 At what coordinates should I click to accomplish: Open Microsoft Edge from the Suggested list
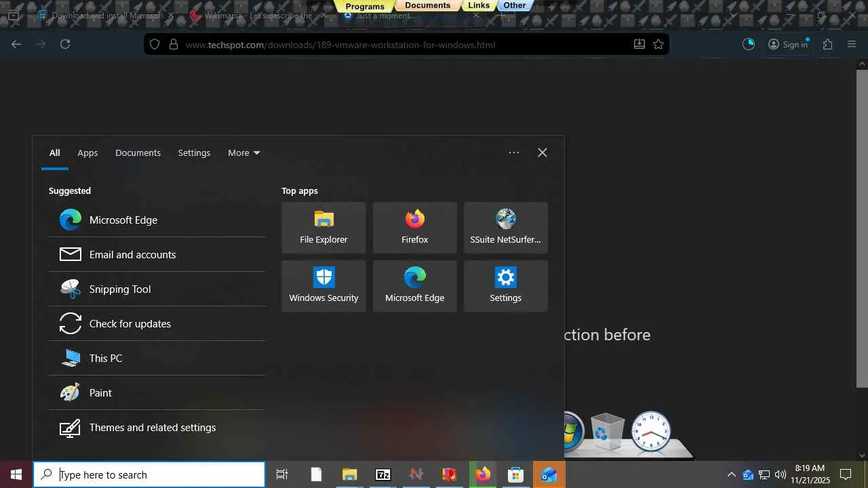pyautogui.click(x=157, y=220)
